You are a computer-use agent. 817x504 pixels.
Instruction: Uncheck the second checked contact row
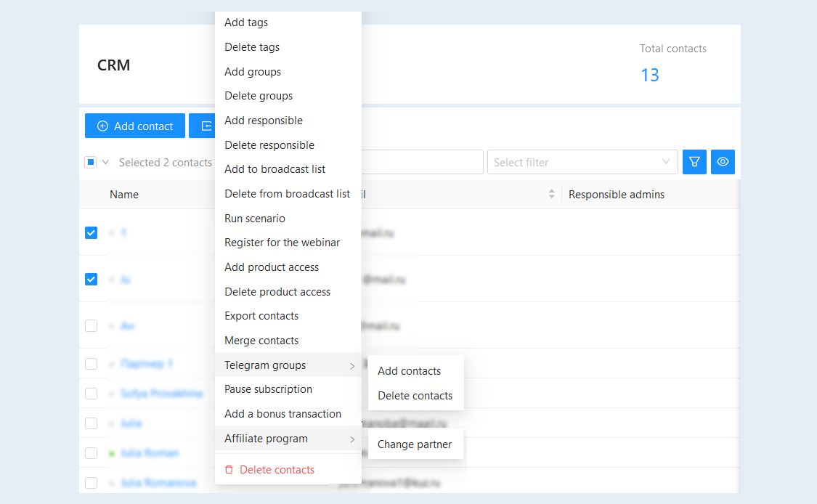[92, 280]
